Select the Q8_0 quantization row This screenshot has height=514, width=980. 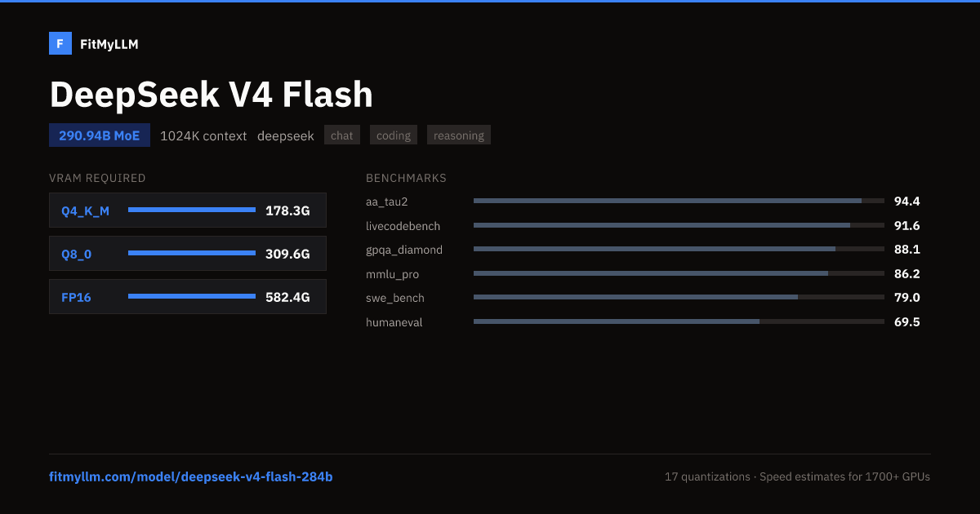point(188,254)
